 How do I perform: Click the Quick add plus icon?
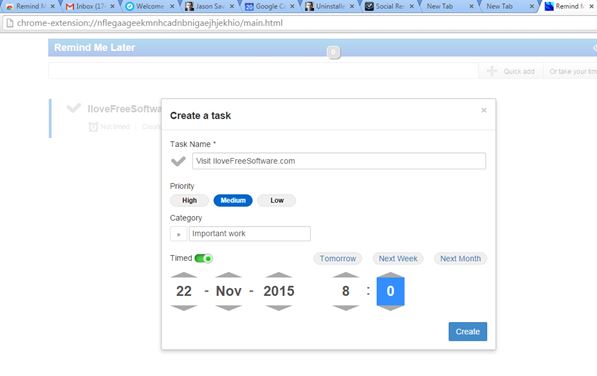point(492,71)
